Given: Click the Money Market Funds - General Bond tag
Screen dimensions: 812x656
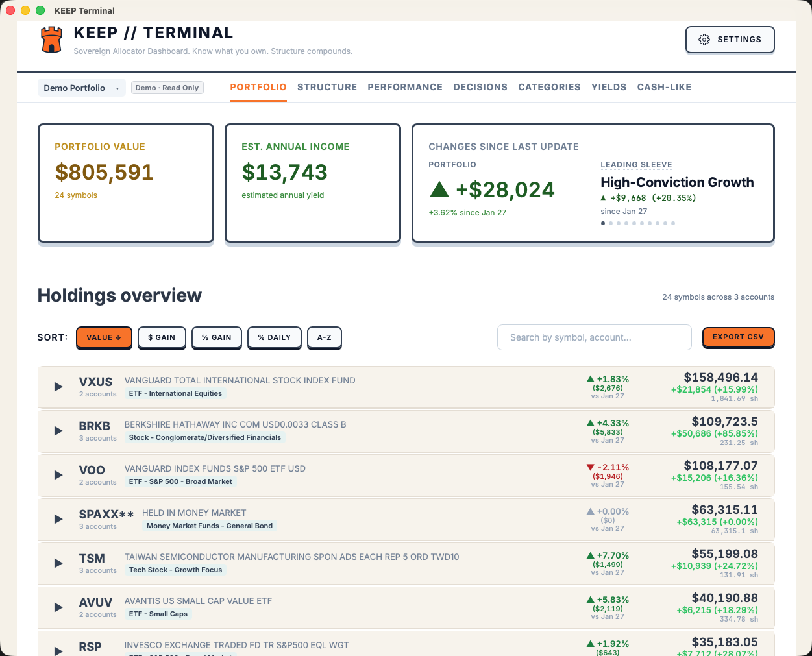Looking at the screenshot, I should (x=210, y=526).
